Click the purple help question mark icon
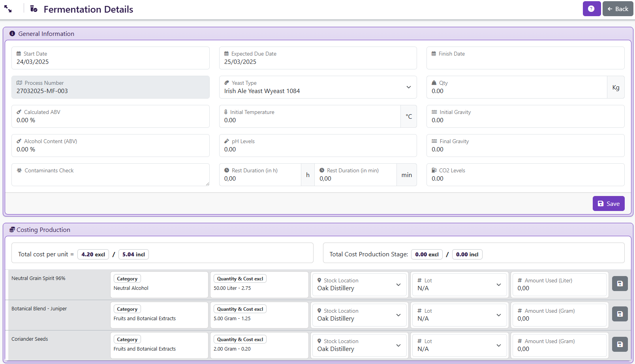 591,9
